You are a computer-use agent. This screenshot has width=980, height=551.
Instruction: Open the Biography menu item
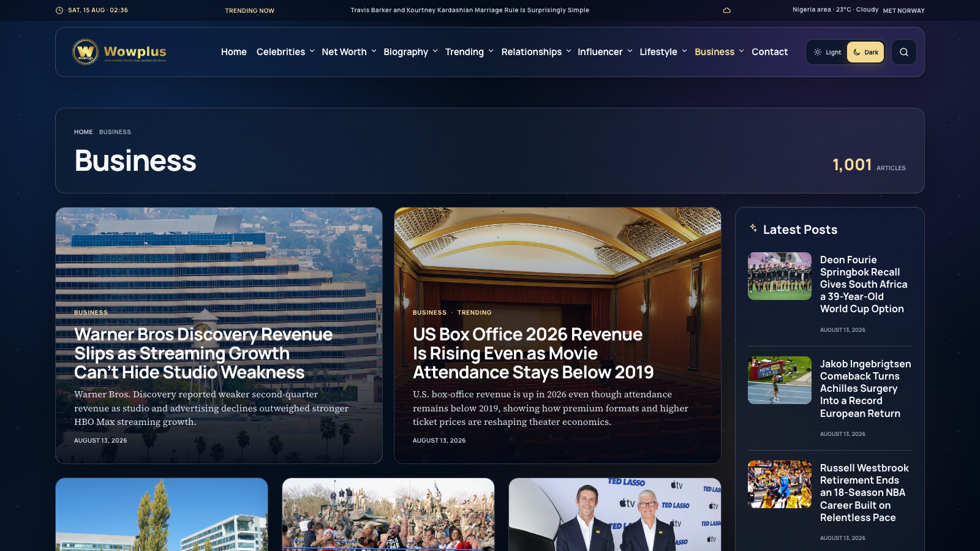tap(406, 52)
